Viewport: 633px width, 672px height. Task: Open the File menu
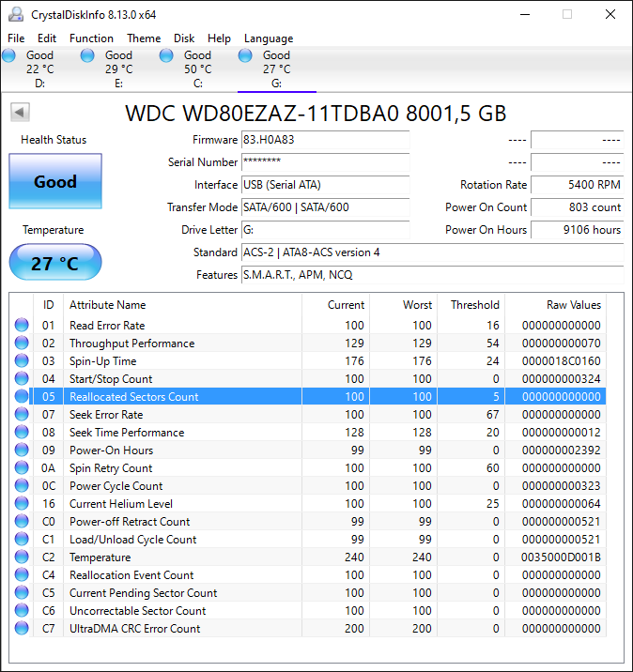[16, 38]
